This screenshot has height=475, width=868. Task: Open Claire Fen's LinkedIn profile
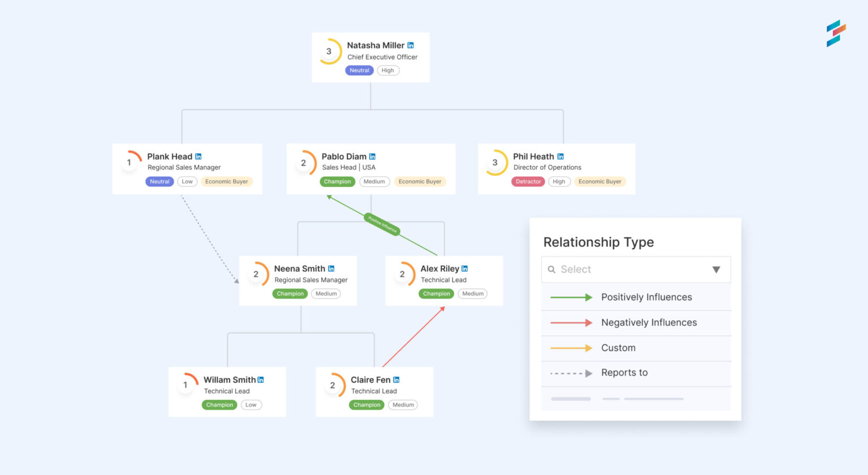click(x=396, y=380)
